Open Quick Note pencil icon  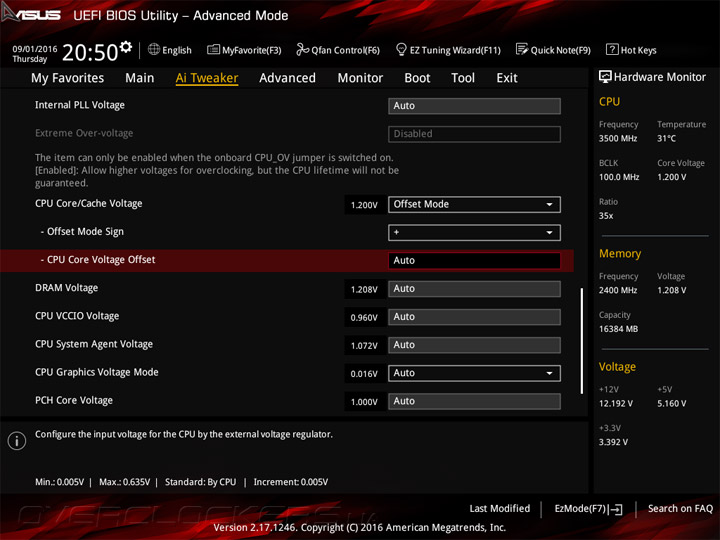click(x=522, y=49)
